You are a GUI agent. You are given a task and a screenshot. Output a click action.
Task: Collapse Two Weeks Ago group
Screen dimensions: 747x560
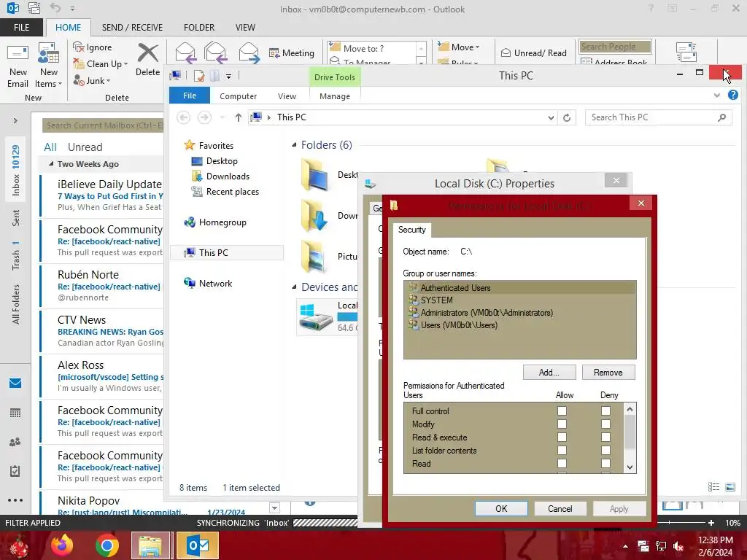tap(51, 164)
